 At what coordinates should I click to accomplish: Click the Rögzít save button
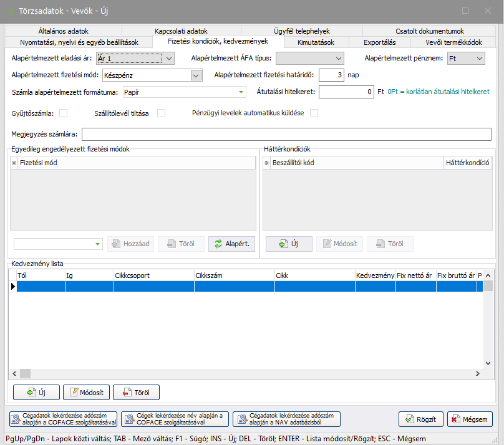tap(420, 419)
